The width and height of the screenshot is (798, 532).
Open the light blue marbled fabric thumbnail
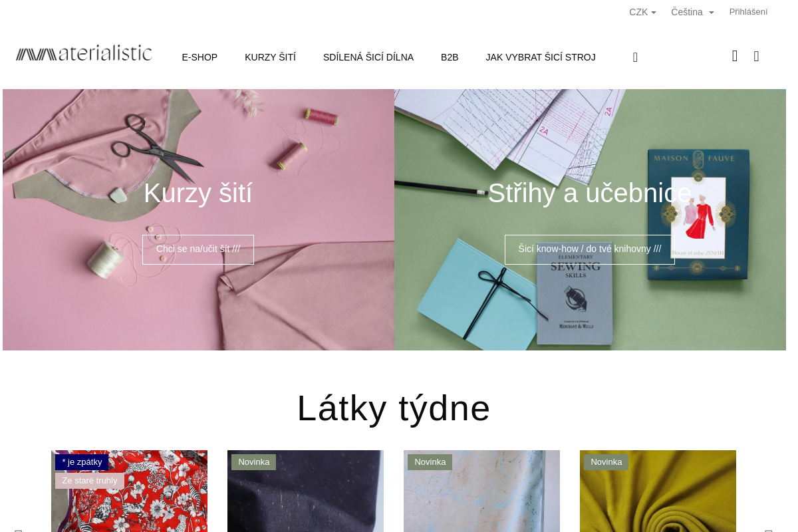[481, 491]
